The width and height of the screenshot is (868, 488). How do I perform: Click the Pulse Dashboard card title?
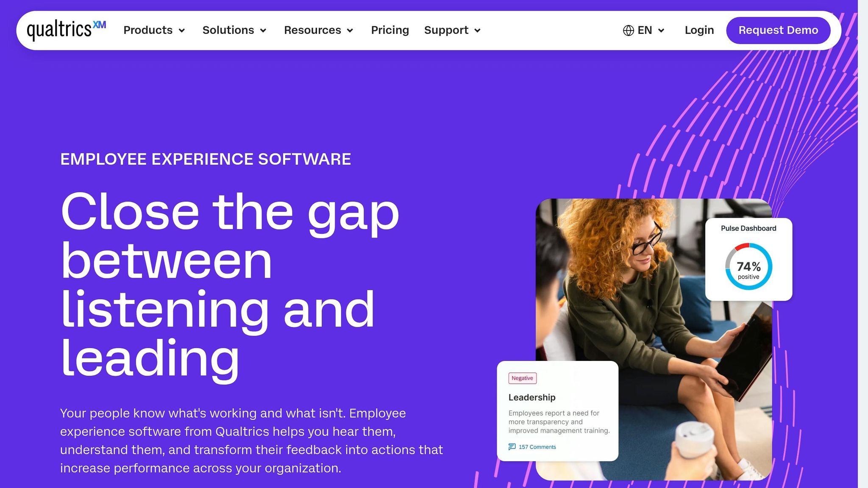coord(748,228)
